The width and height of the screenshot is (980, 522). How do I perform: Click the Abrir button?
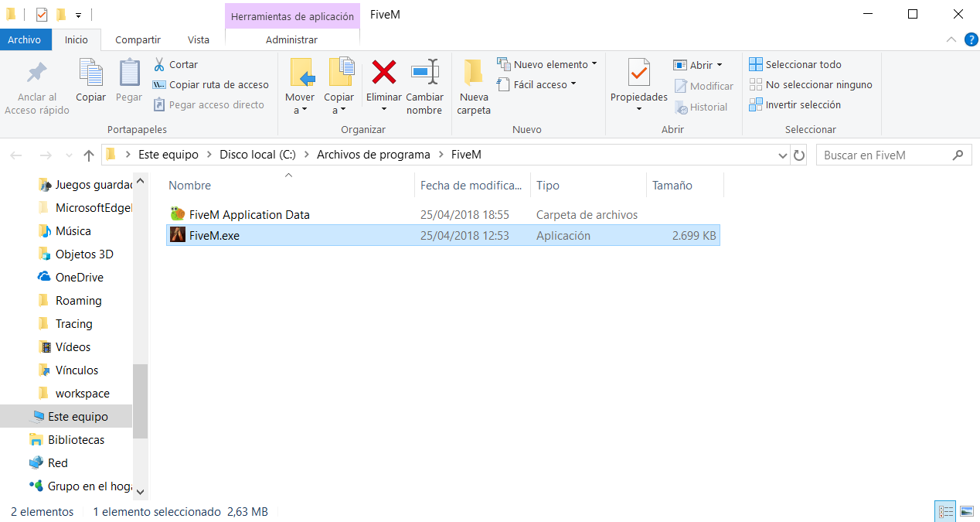(692, 65)
